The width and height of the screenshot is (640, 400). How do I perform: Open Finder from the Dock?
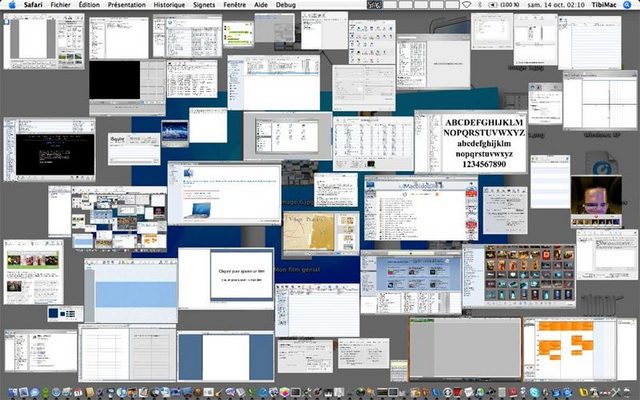[x=13, y=393]
